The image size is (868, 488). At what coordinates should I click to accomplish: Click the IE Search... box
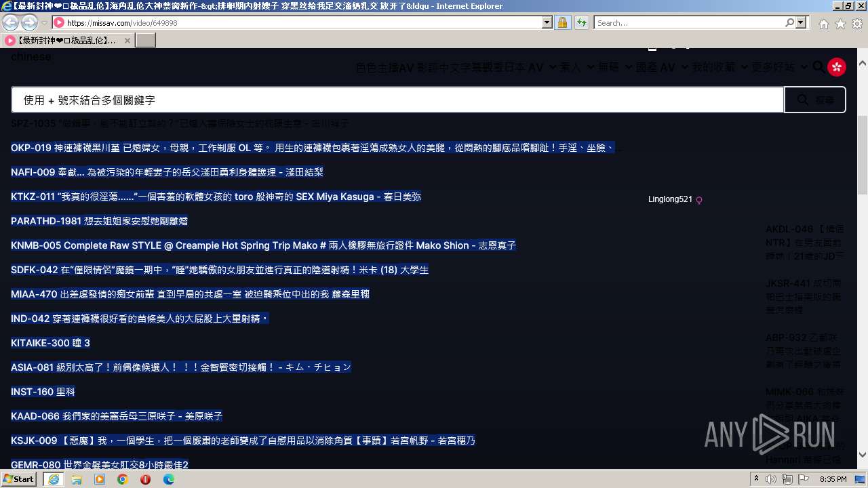click(690, 23)
